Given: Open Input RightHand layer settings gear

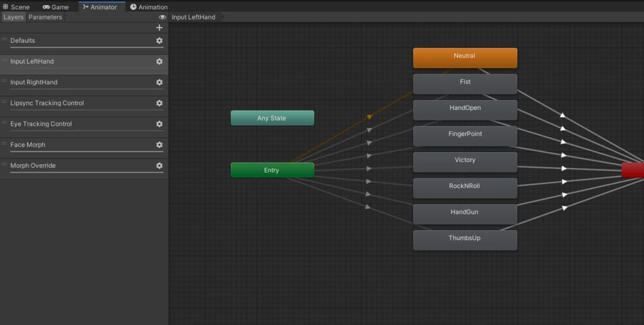Looking at the screenshot, I should 159,82.
